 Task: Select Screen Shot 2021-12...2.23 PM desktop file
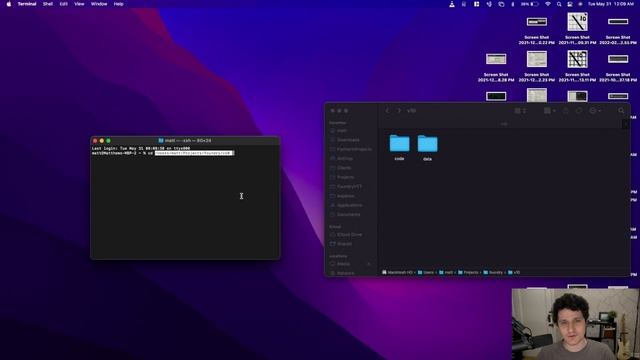(x=536, y=66)
